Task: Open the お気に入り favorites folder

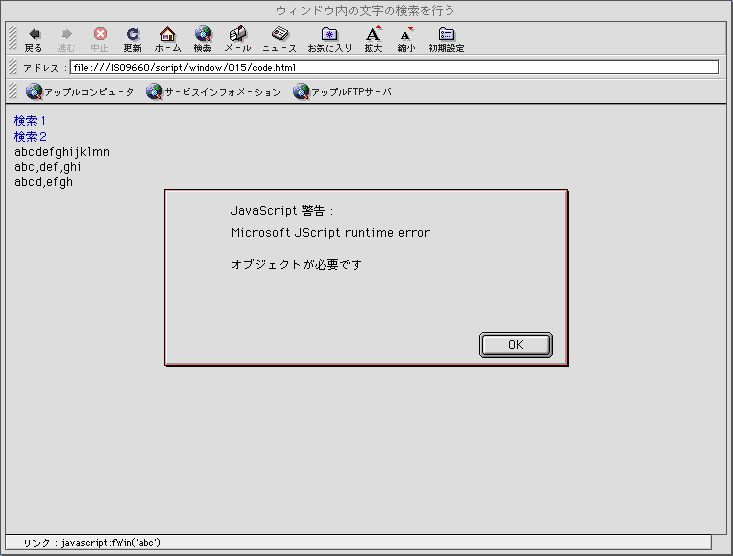Action: click(x=330, y=39)
